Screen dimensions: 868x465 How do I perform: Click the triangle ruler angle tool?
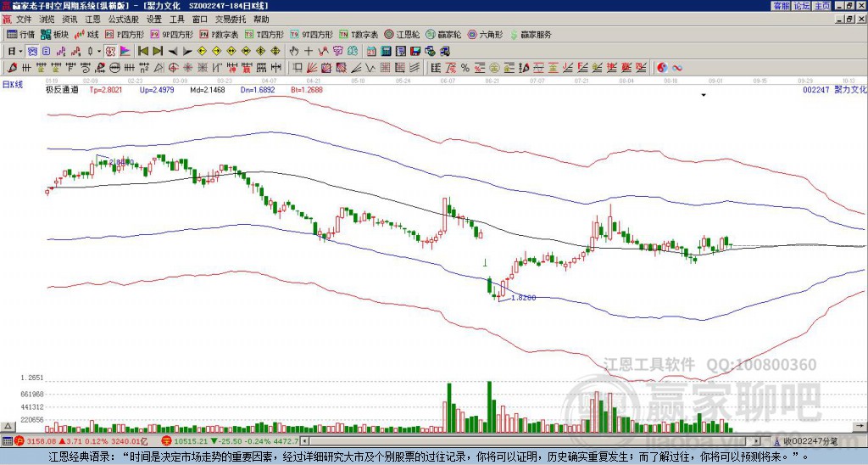point(159,68)
